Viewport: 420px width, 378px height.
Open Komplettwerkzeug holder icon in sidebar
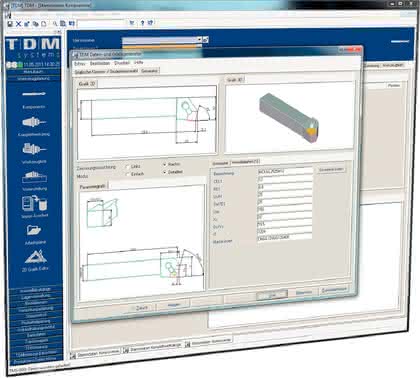coord(34,122)
